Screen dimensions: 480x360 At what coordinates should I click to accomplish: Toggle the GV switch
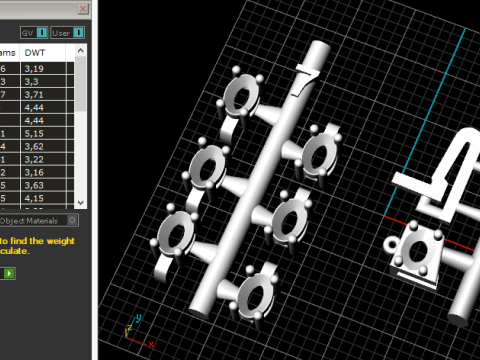(34, 33)
